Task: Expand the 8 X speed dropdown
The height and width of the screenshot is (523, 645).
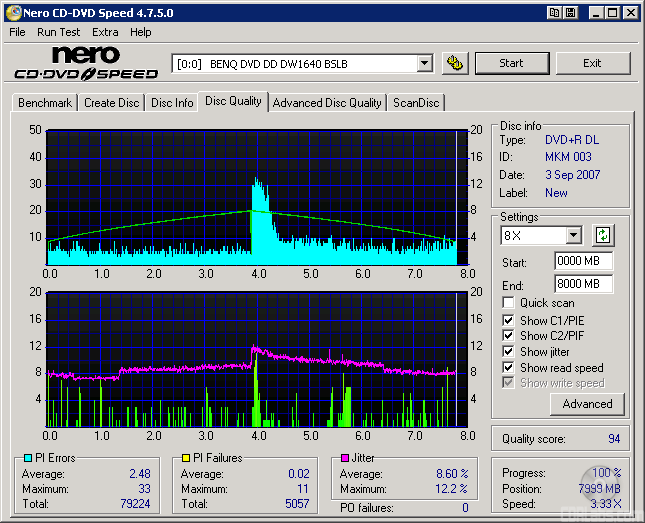Action: point(573,236)
